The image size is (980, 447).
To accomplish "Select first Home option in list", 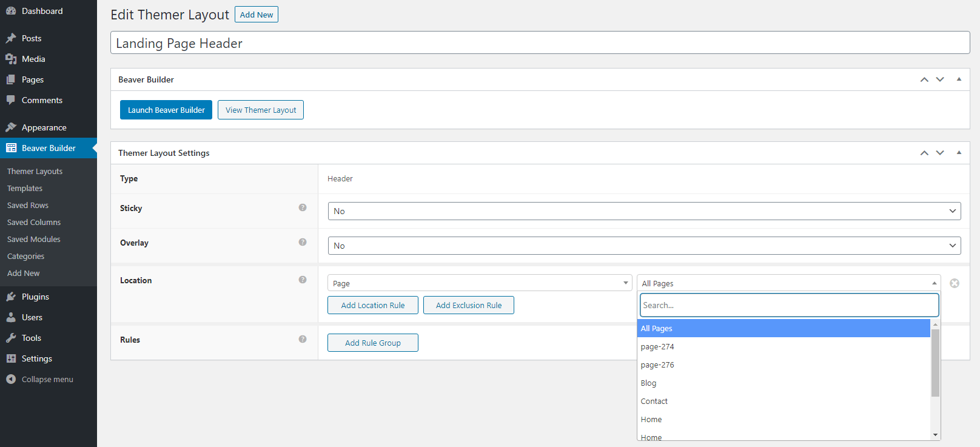I will (x=784, y=419).
